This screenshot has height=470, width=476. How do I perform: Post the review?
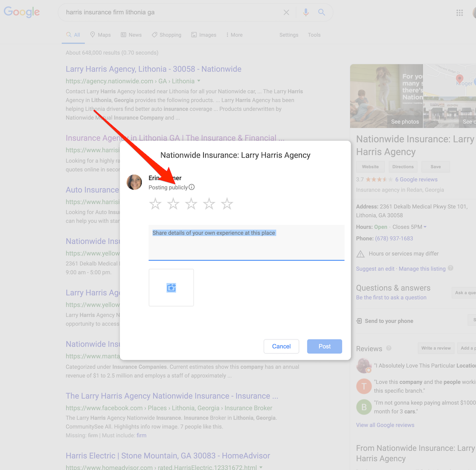point(325,346)
